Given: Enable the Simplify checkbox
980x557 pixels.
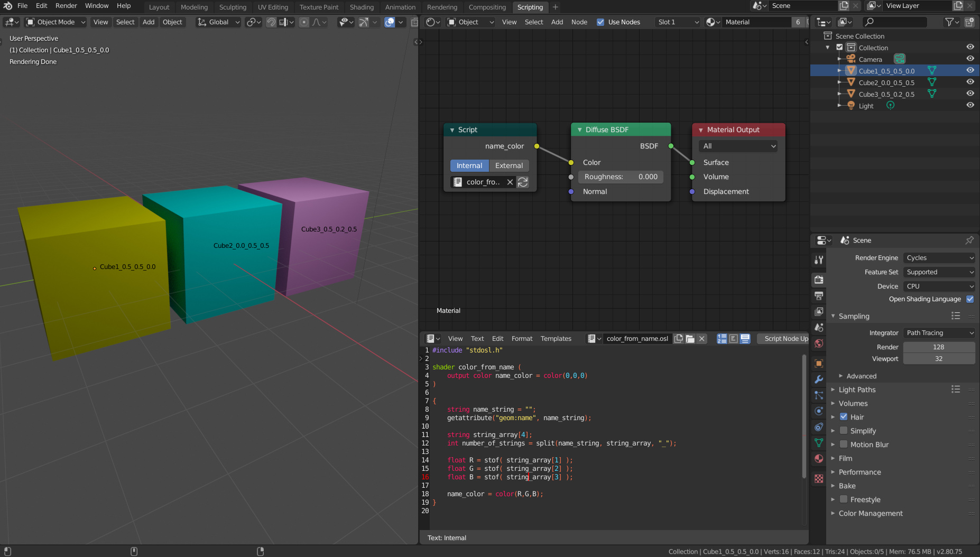Looking at the screenshot, I should tap(844, 431).
